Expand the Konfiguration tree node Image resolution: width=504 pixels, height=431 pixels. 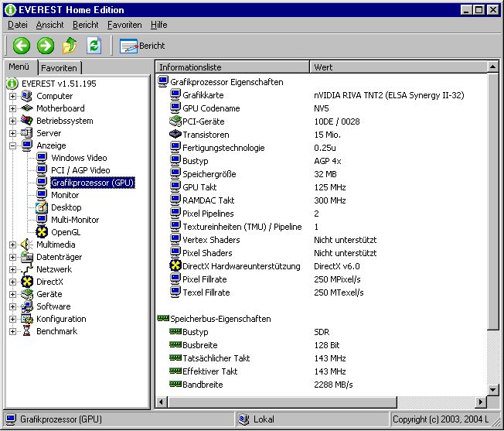[12, 319]
